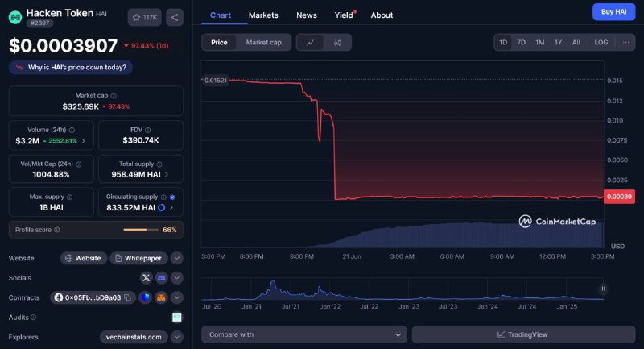
Task: Open the Compare with dropdown
Action: click(304, 334)
